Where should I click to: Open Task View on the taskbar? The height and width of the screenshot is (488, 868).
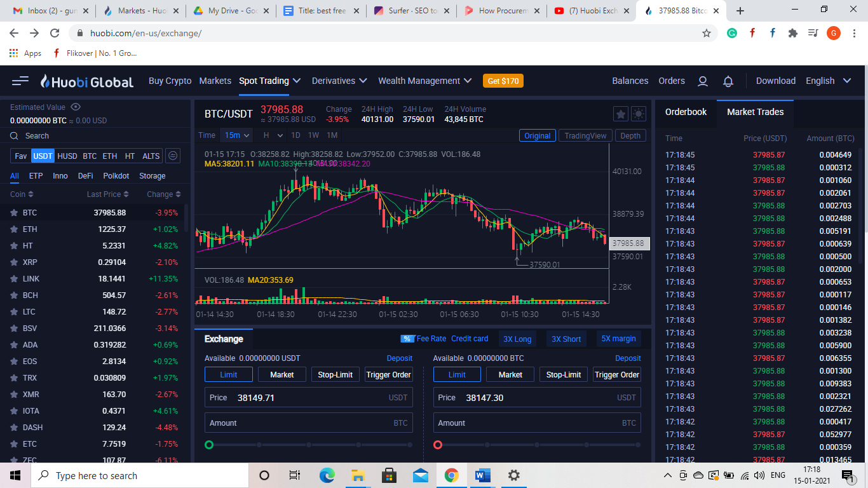coord(295,475)
